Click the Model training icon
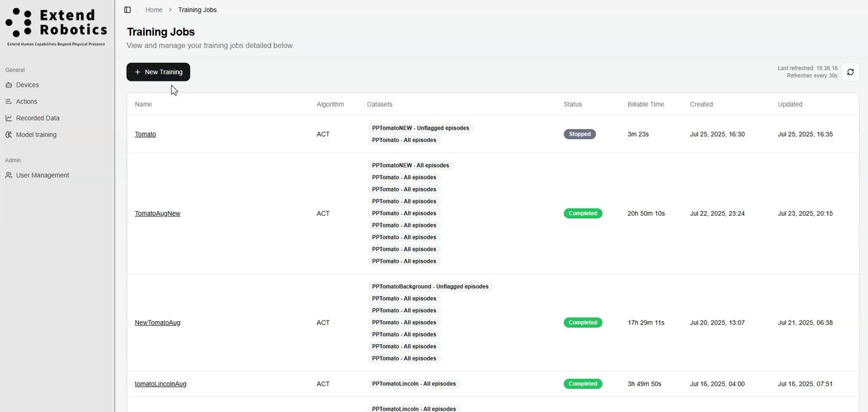 coord(9,135)
